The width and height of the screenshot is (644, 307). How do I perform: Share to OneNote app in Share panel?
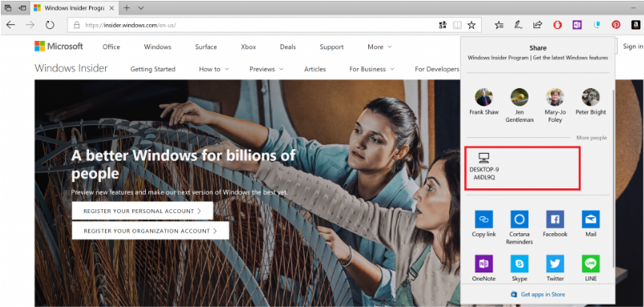[x=484, y=269]
